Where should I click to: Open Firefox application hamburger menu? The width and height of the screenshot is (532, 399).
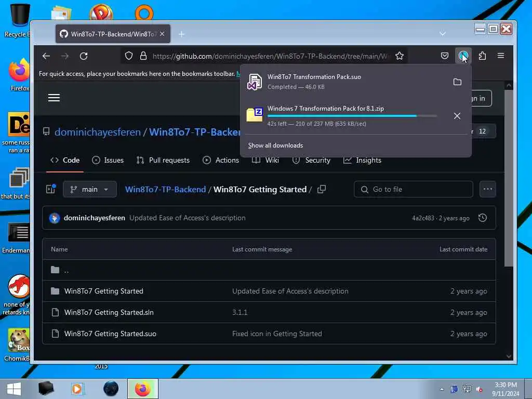tap(500, 56)
